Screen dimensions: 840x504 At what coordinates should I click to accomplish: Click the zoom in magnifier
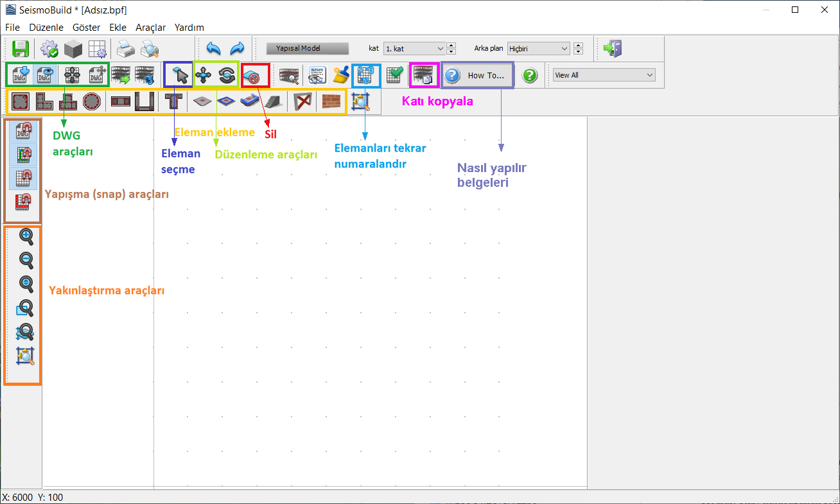point(26,236)
